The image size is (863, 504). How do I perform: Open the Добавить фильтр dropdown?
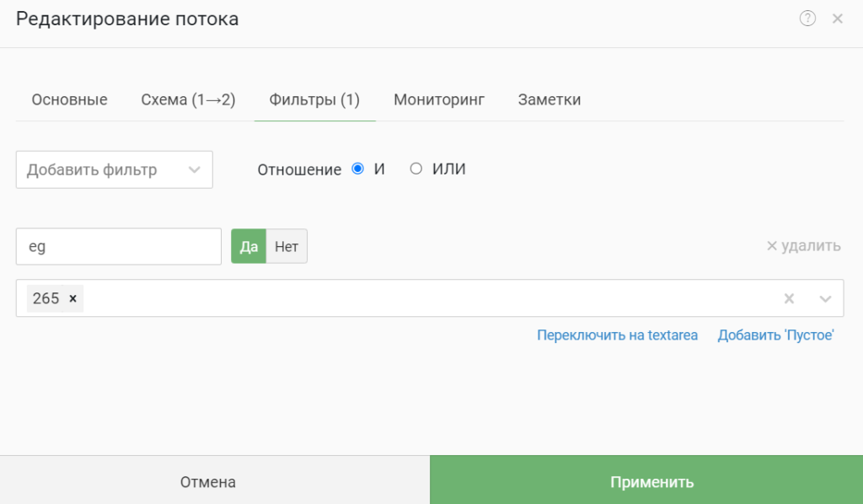(x=115, y=169)
